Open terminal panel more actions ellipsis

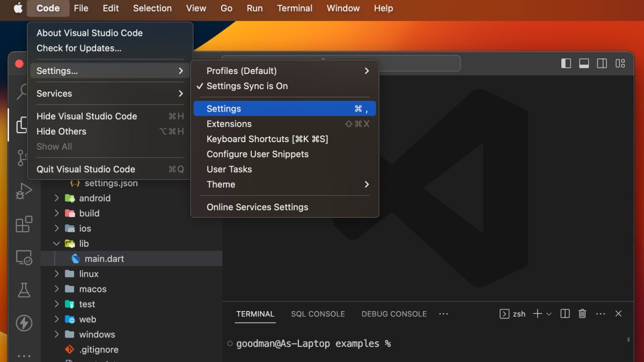[601, 314]
